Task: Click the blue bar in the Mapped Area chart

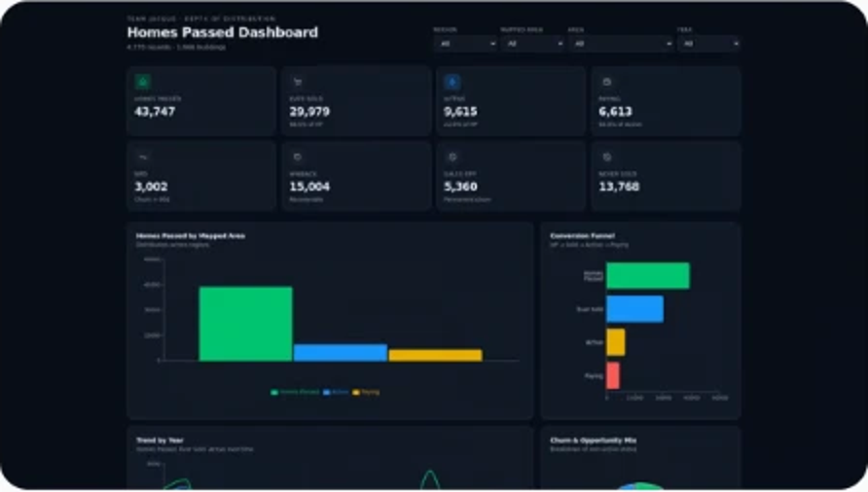Action: [x=341, y=353]
